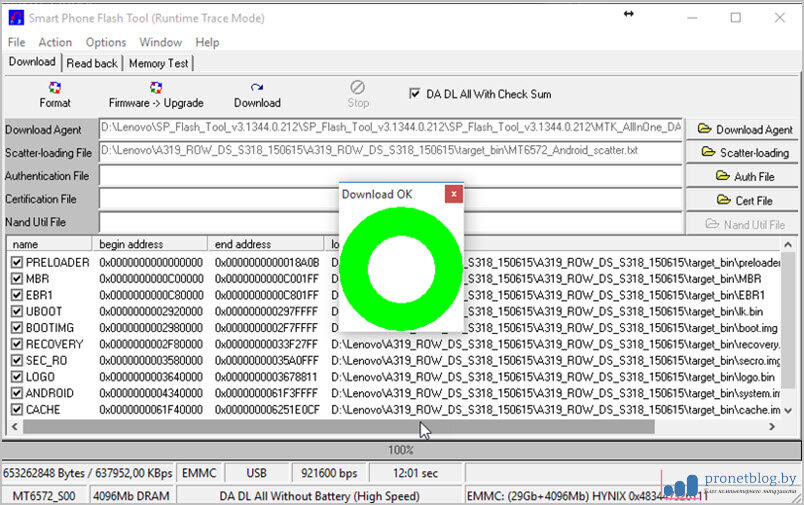Click the name column header
Image resolution: width=804 pixels, height=505 pixels.
coord(49,244)
